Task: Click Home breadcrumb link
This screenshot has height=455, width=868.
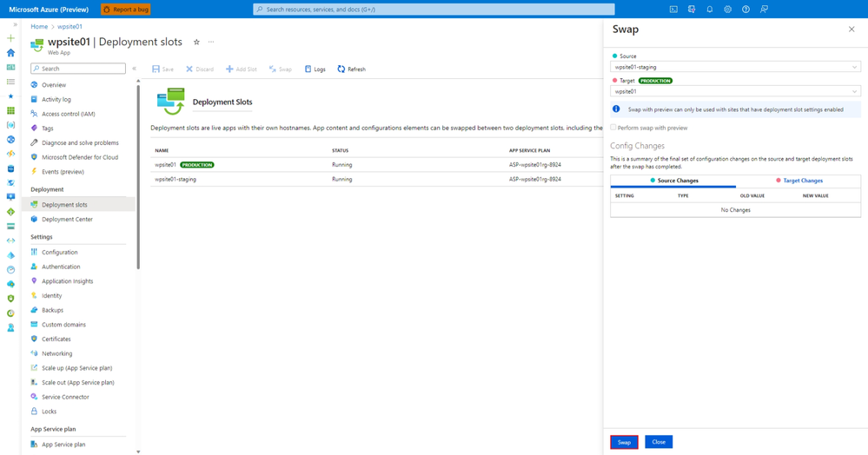Action: coord(39,27)
